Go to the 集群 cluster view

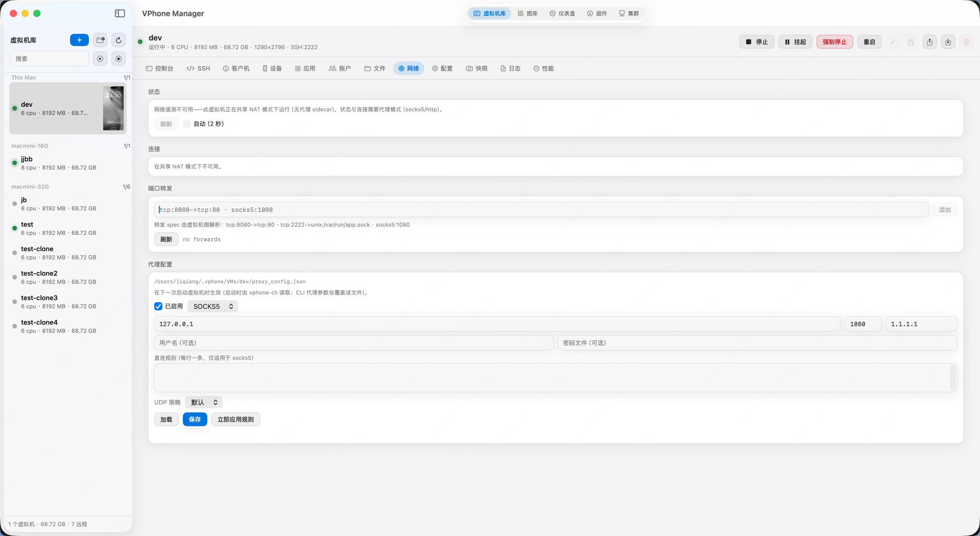629,13
